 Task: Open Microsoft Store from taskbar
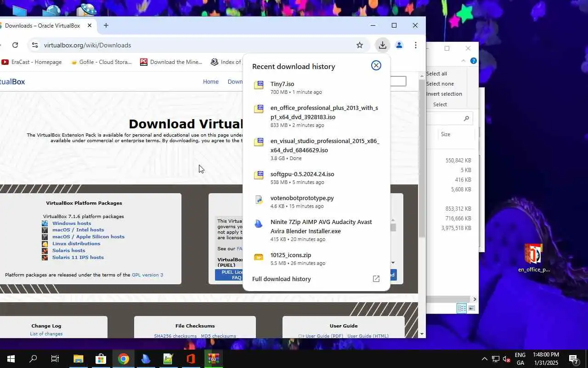point(101,359)
